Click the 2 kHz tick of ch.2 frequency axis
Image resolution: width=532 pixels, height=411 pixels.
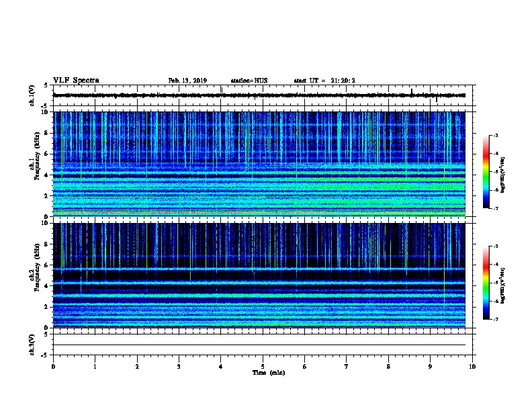tap(48, 307)
